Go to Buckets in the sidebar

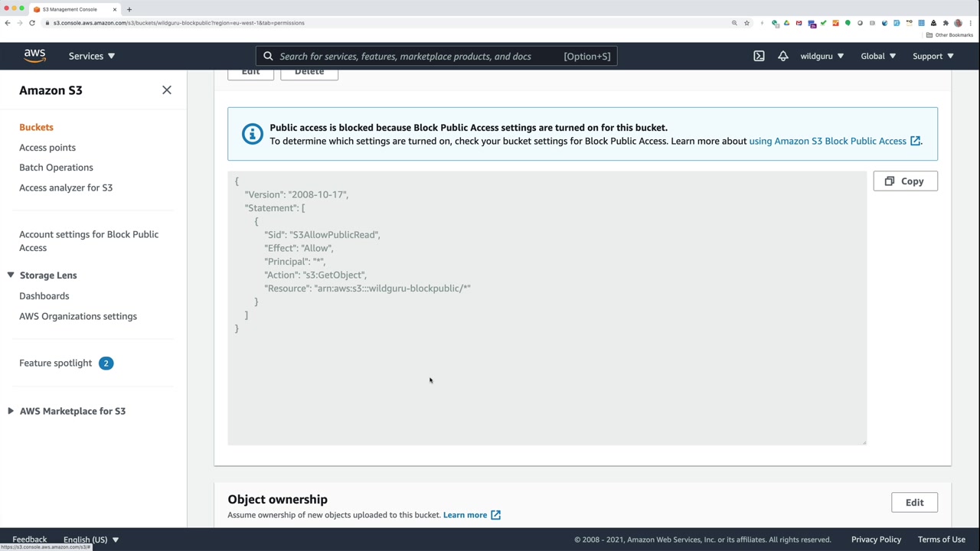[36, 127]
